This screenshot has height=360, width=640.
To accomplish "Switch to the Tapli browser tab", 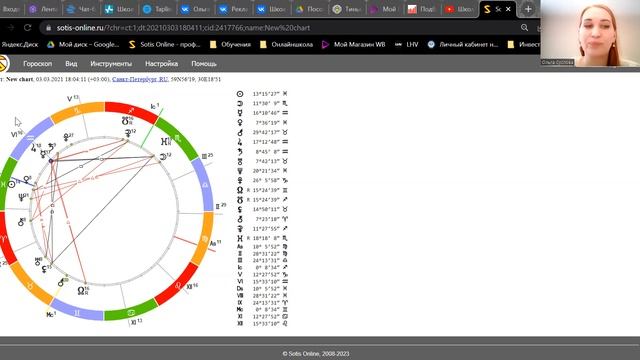I will click(157, 9).
